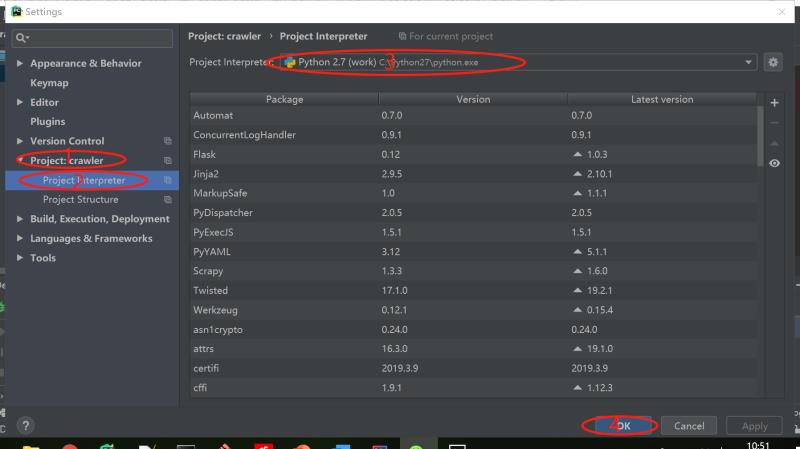Select the MarkupSafe package row
Screen dimensions: 800x449
click(473, 193)
